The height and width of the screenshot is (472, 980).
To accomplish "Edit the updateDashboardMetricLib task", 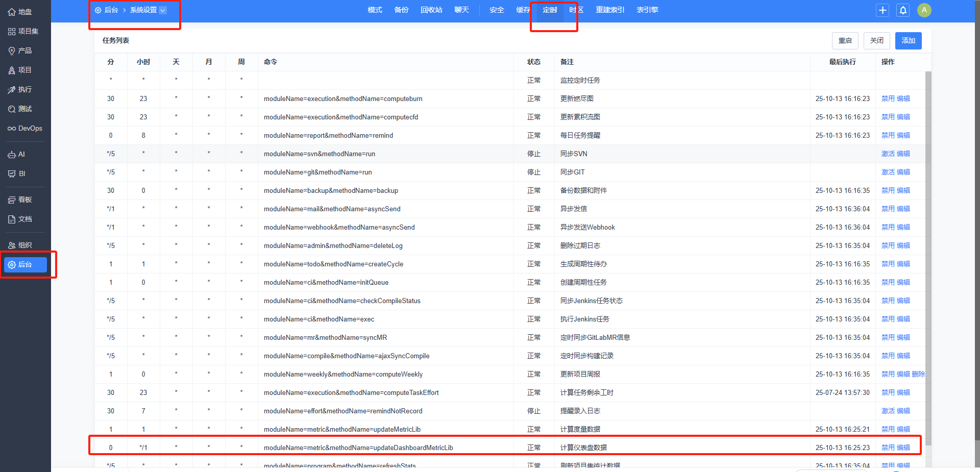I will coord(903,448).
